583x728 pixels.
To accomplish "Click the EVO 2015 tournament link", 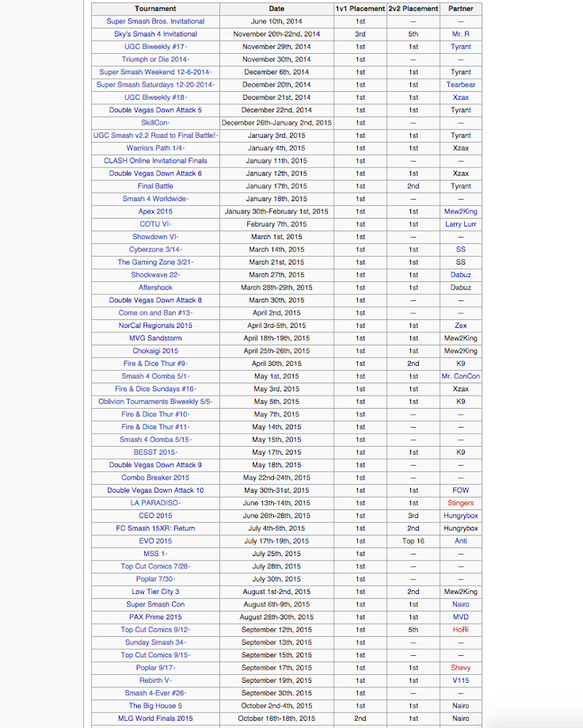I will 155,541.
